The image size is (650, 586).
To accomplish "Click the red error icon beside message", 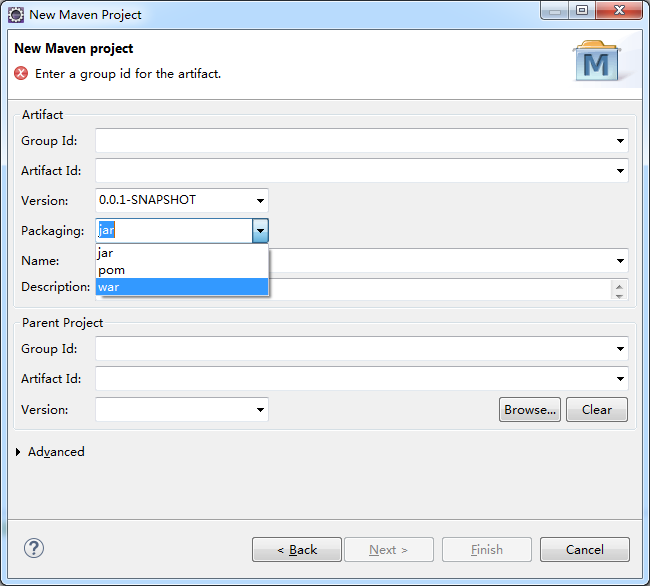I will [21, 73].
